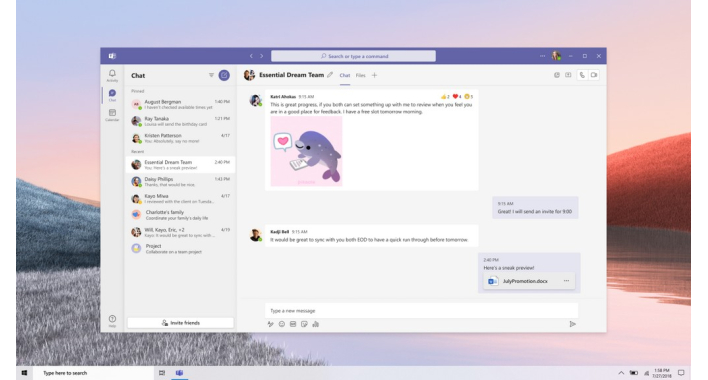708x380 pixels.
Task: Open the Will, Kayo, Eric, +2 chat
Action: (181, 232)
